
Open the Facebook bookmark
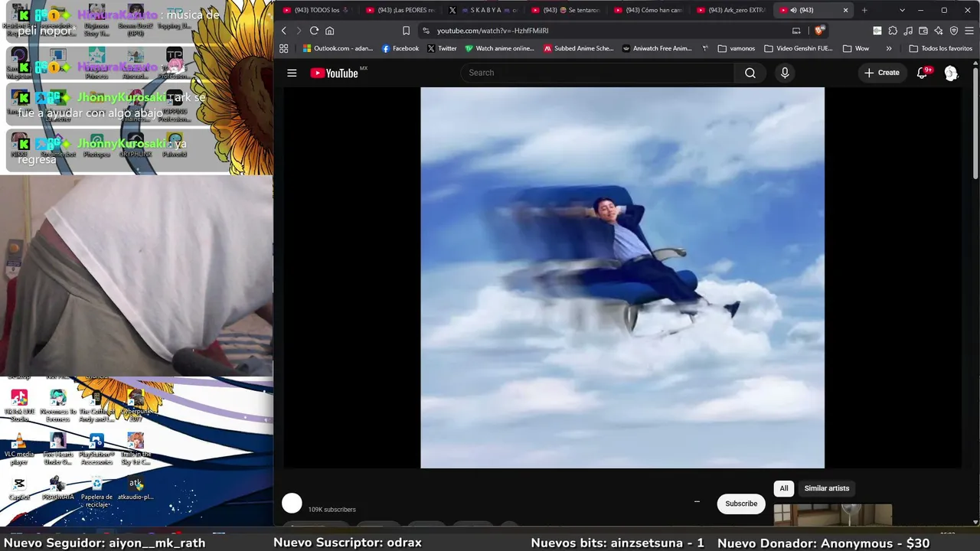pos(400,48)
